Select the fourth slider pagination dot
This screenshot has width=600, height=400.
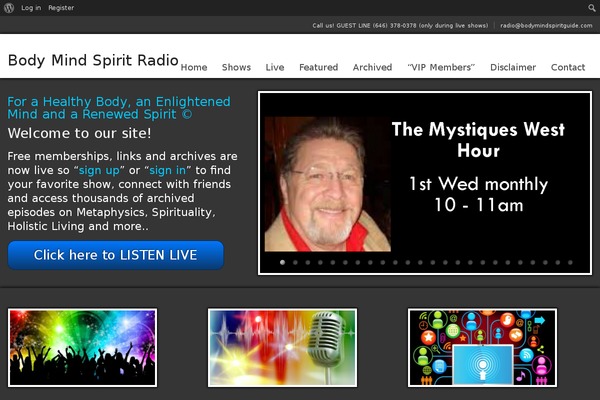[x=320, y=262]
